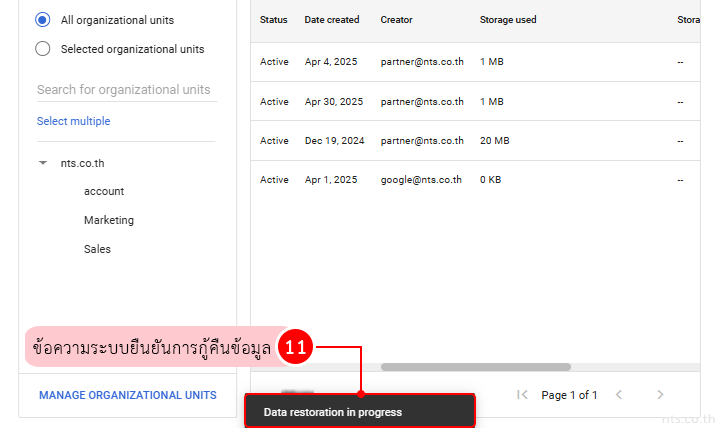Sort by Creator column header

[x=398, y=20]
